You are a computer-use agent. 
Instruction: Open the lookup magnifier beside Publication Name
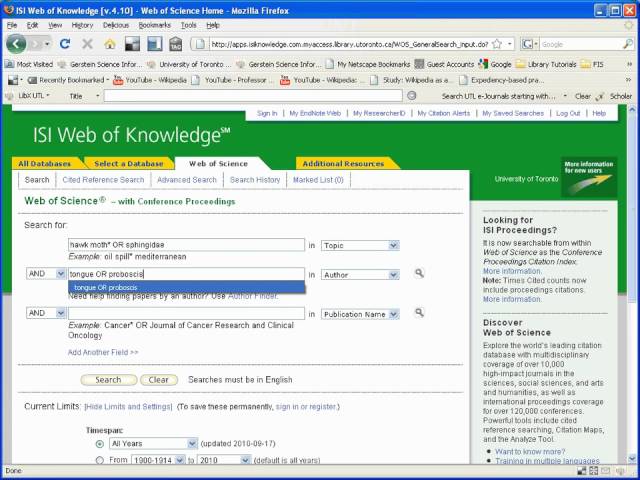coord(419,313)
